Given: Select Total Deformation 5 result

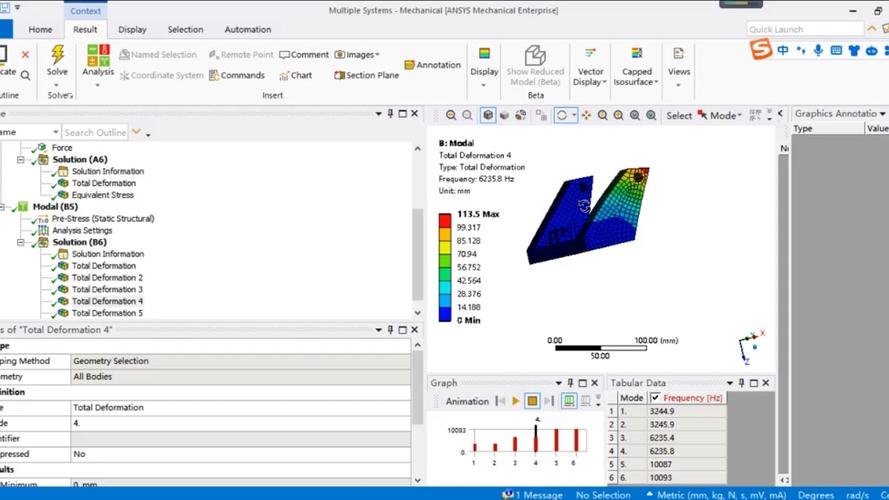Looking at the screenshot, I should pyautogui.click(x=107, y=313).
